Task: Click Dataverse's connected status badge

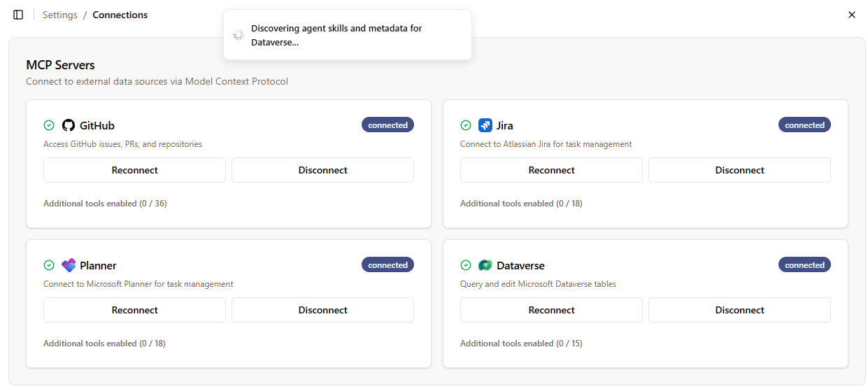Action: (x=804, y=265)
